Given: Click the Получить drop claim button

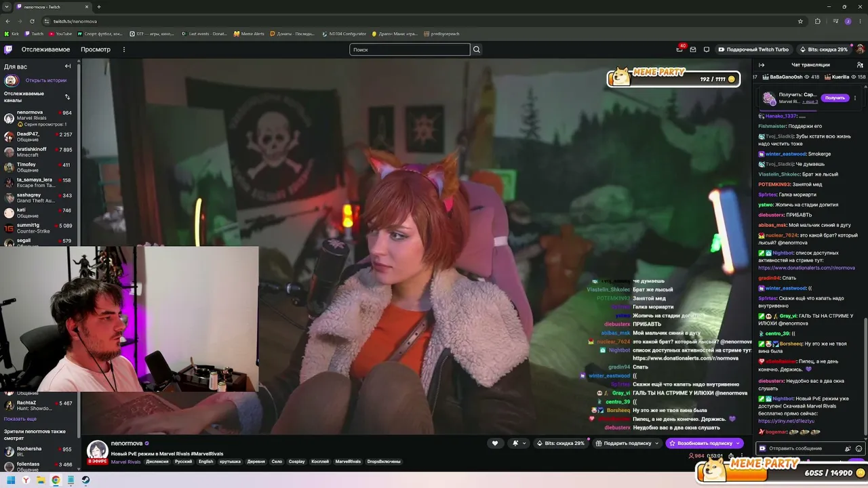Looking at the screenshot, I should click(835, 98).
